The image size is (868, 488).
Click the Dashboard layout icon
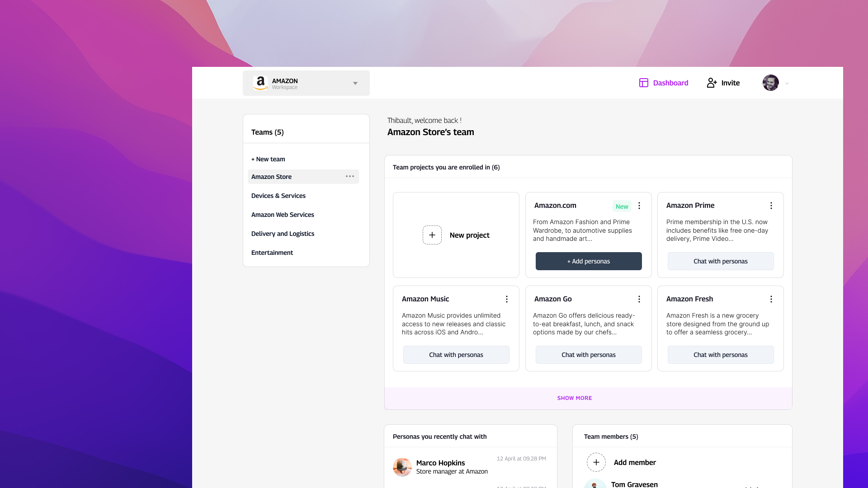644,83
